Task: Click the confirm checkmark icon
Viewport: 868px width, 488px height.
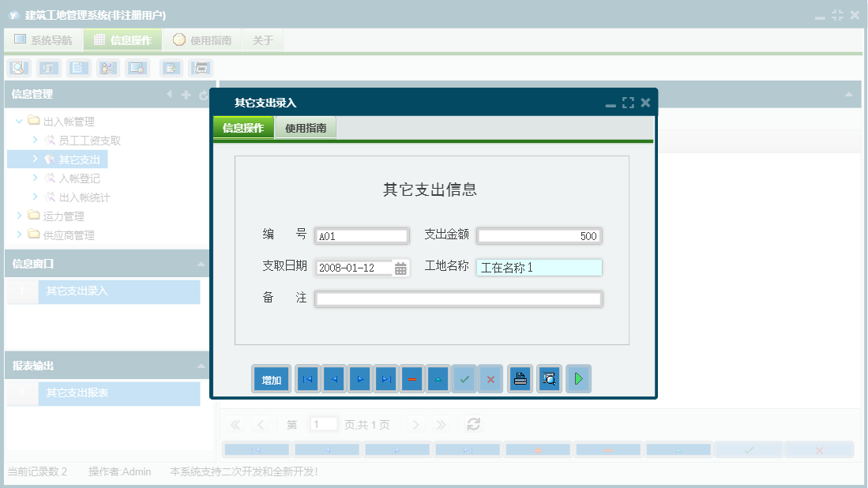Action: pyautogui.click(x=464, y=378)
